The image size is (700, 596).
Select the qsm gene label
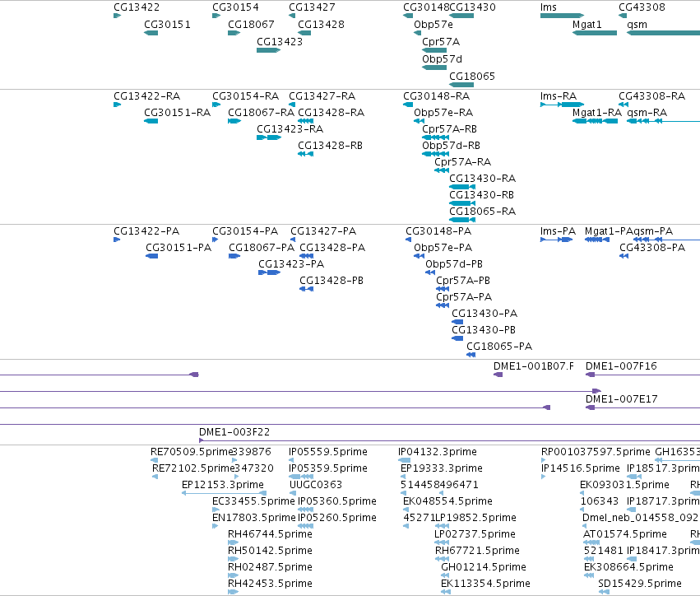click(637, 25)
